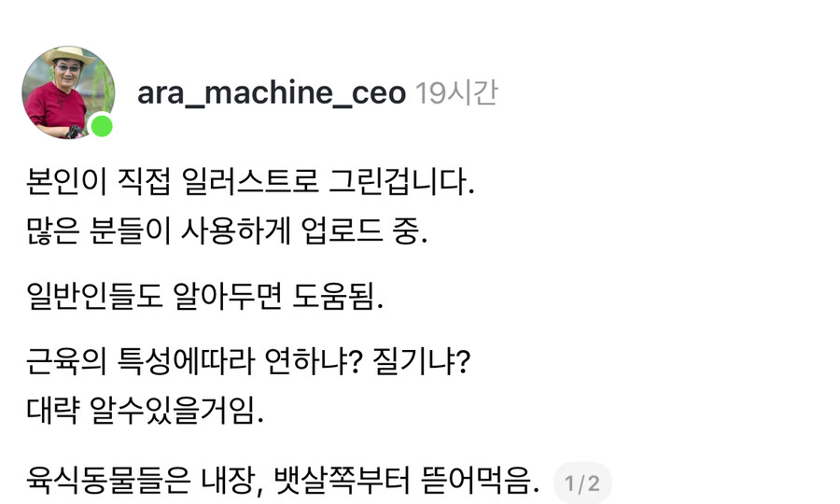The width and height of the screenshot is (840, 504).
Task: Tap the 1/2 thread page indicator
Action: 582,483
